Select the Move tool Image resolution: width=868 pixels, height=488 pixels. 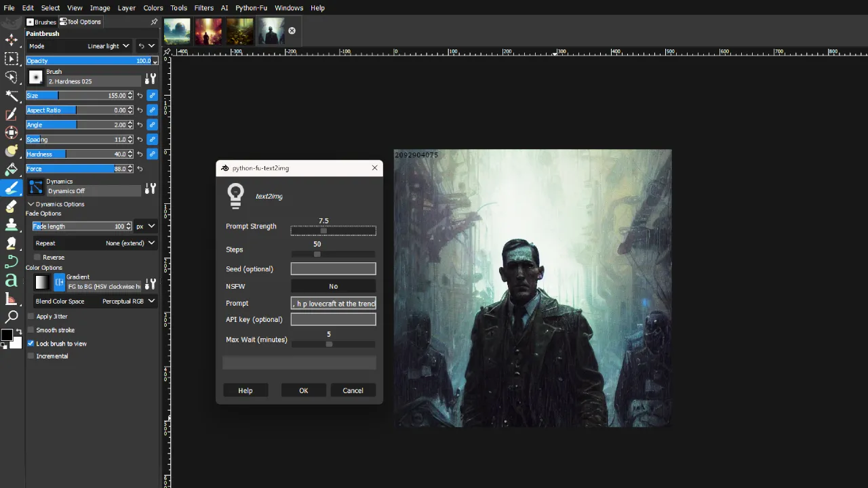point(11,39)
